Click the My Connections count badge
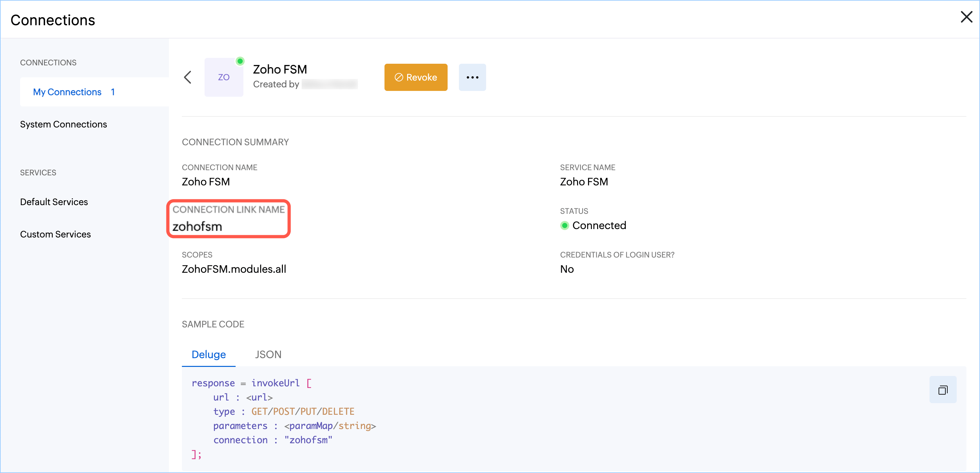Viewport: 980px width, 473px height. (113, 92)
